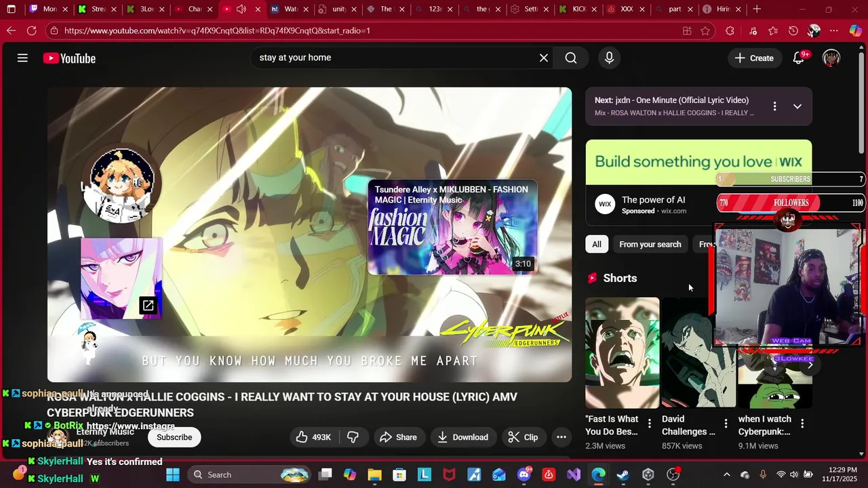868x488 pixels.
Task: Open browser extensions puzzle icon
Action: [730, 30]
